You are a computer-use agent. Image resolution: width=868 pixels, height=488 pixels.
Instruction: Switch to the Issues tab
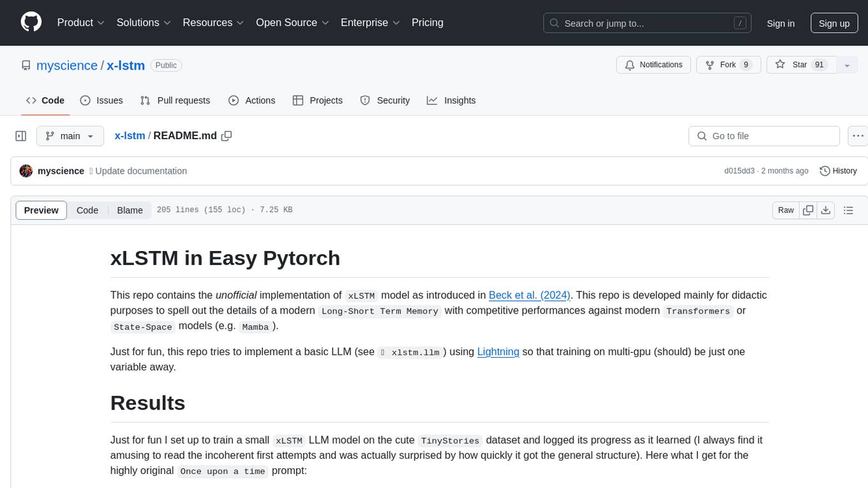(x=101, y=100)
